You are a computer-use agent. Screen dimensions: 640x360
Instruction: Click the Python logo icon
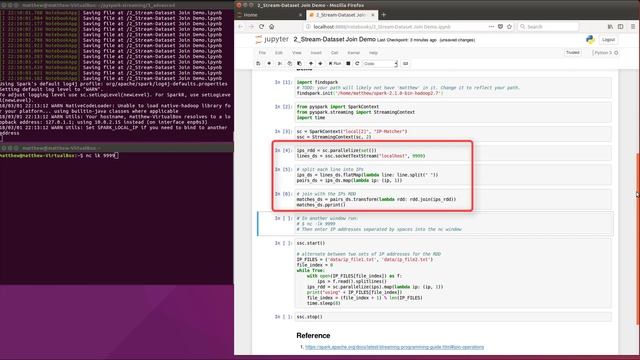coord(590,40)
